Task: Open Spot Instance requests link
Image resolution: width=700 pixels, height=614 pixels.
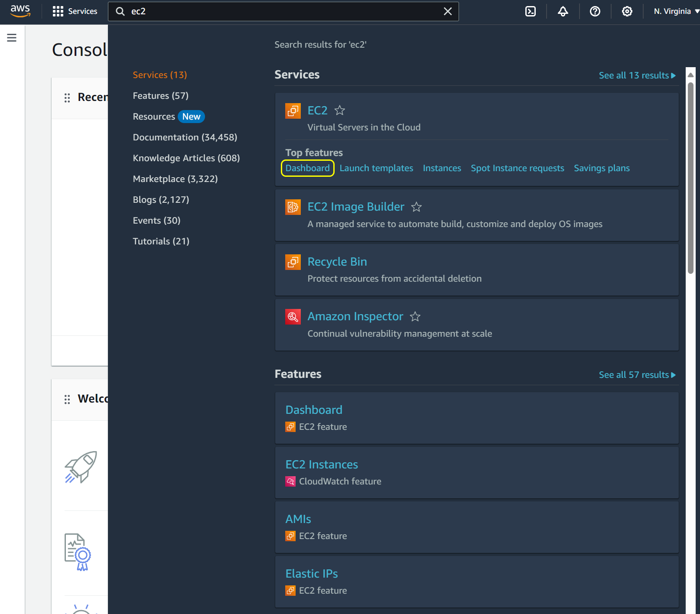Action: pyautogui.click(x=518, y=168)
